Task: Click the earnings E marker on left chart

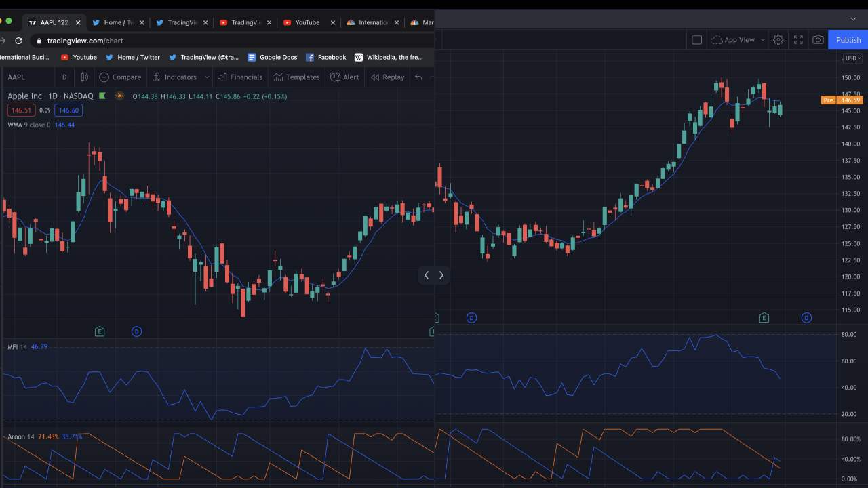Action: tap(100, 331)
